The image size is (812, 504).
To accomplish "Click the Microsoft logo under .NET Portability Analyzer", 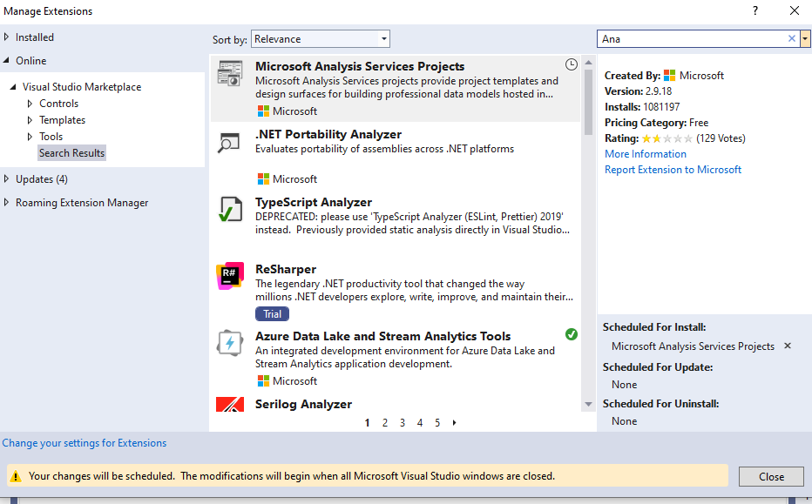I will pyautogui.click(x=263, y=179).
